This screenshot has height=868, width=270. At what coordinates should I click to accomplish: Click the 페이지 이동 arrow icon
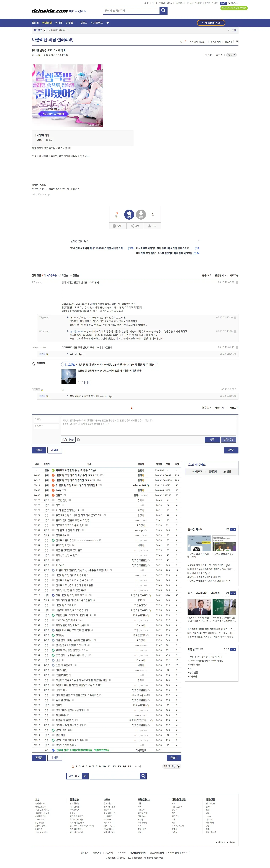178,766
